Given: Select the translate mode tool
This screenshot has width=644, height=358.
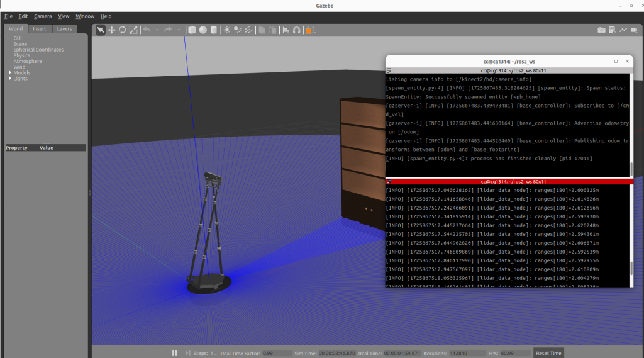Looking at the screenshot, I should coord(111,30).
